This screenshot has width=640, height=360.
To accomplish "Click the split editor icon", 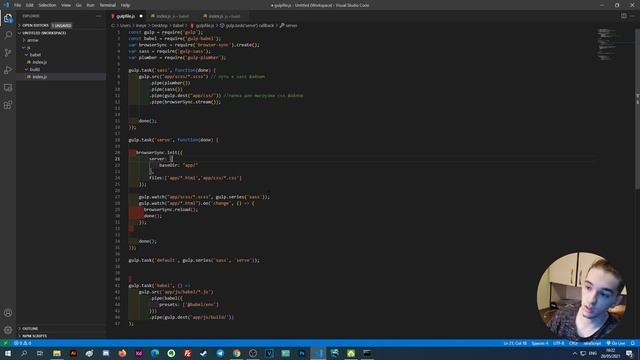I will pyautogui.click(x=624, y=16).
